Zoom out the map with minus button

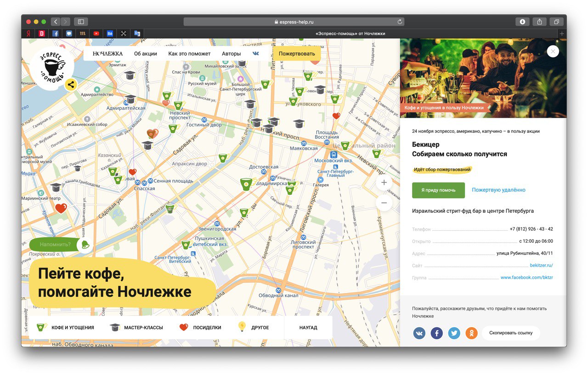[384, 203]
